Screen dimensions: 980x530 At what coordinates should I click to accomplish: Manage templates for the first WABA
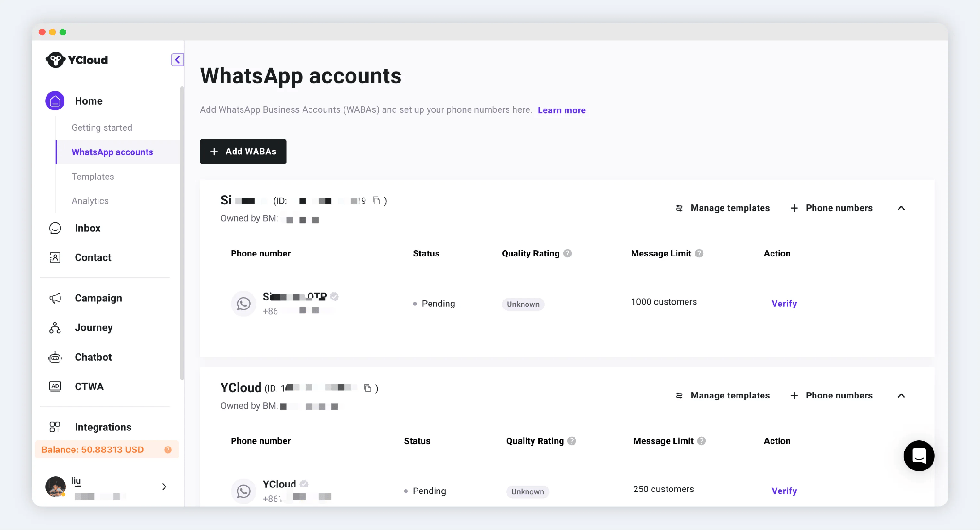[722, 208]
